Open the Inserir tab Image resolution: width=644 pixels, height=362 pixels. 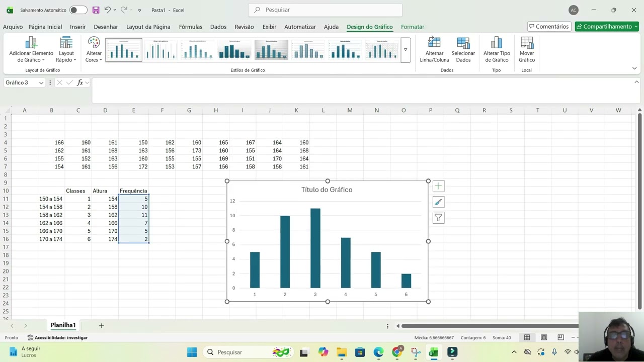pyautogui.click(x=78, y=27)
